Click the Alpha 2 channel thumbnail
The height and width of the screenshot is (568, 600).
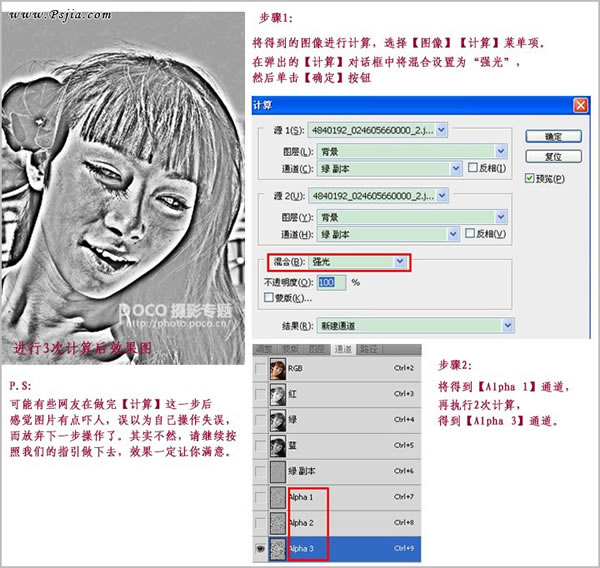(278, 523)
